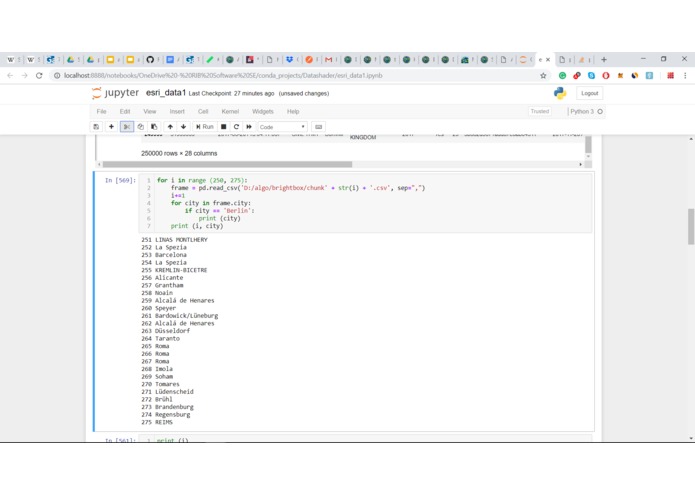Click the output horizontal scrollbar thumb
The image size is (695, 494).
pyautogui.click(x=227, y=164)
